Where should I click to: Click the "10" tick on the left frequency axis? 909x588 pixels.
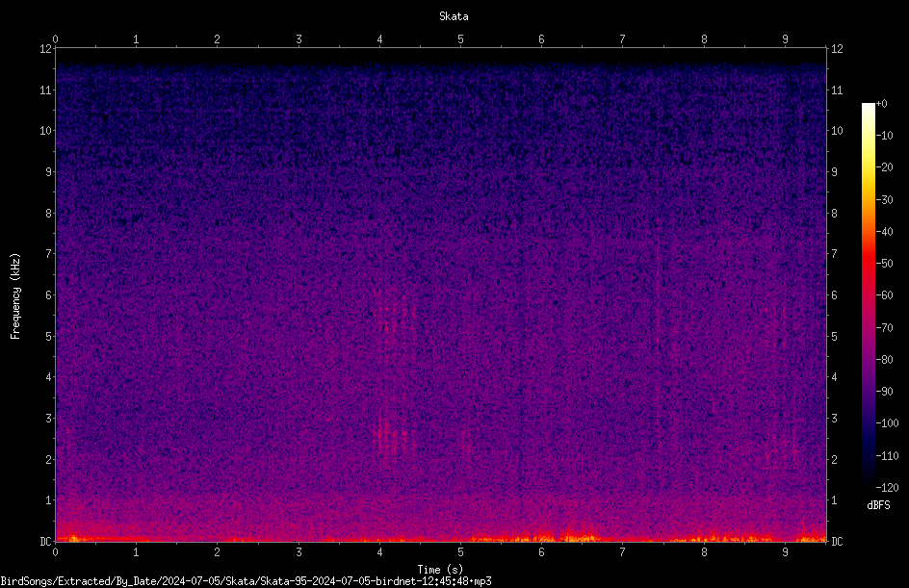tap(45, 131)
